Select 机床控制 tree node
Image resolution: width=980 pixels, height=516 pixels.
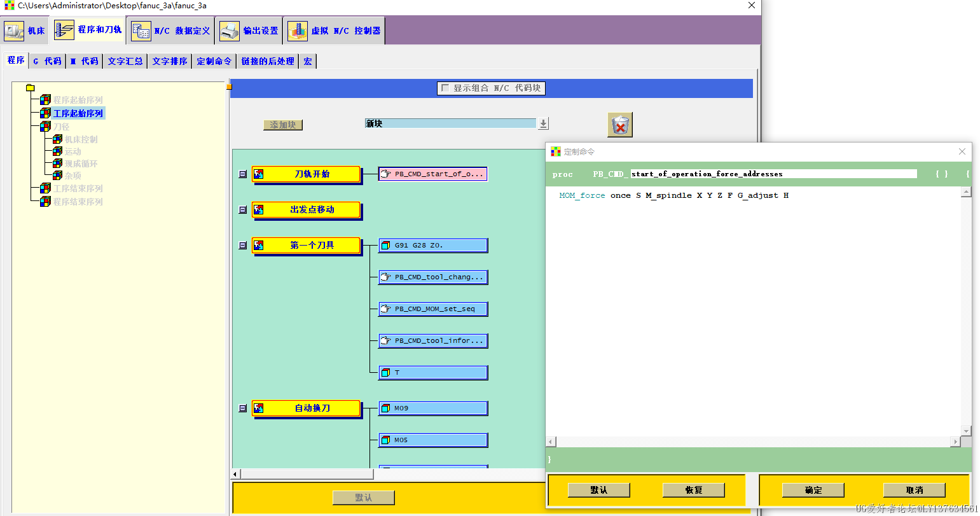(x=81, y=139)
